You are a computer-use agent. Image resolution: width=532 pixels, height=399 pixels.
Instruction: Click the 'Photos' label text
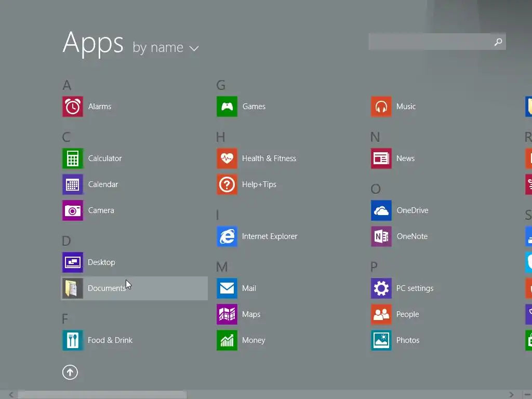408,340
